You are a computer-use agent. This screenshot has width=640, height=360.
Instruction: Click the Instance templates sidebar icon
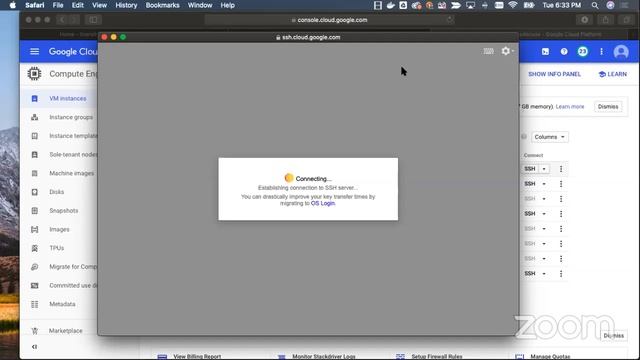35,136
